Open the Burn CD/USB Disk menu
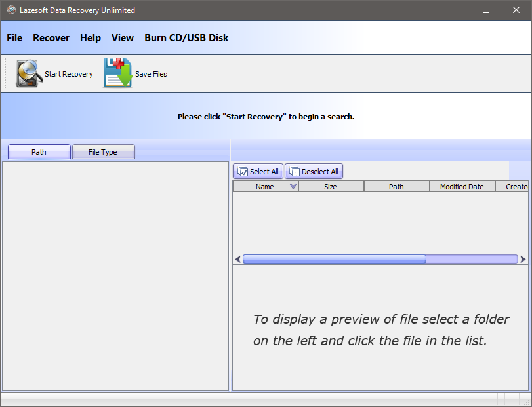 pos(186,38)
